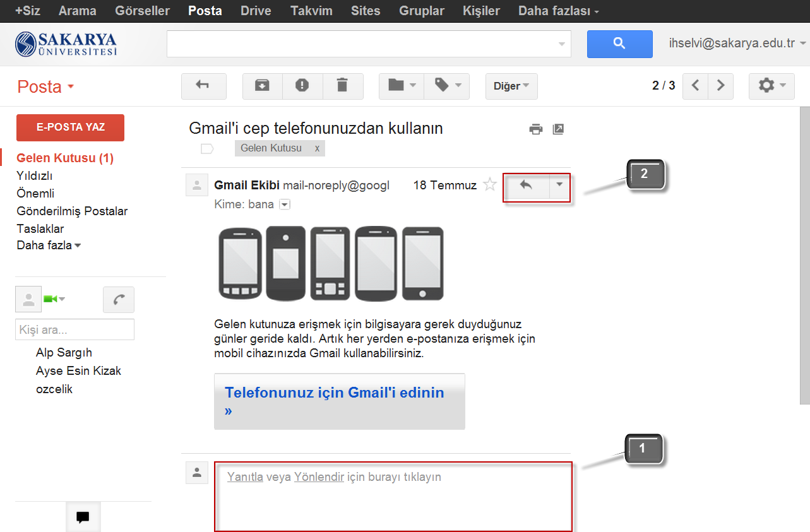Viewport: 810px width, 532px height.
Task: Click the phones illustration in the email
Action: coord(331,263)
